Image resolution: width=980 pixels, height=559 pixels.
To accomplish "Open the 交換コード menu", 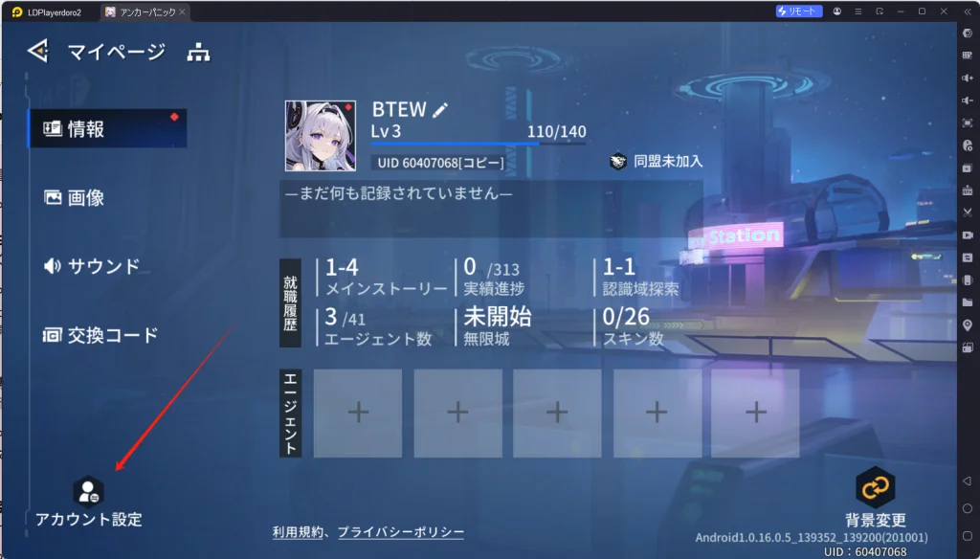I will [100, 335].
